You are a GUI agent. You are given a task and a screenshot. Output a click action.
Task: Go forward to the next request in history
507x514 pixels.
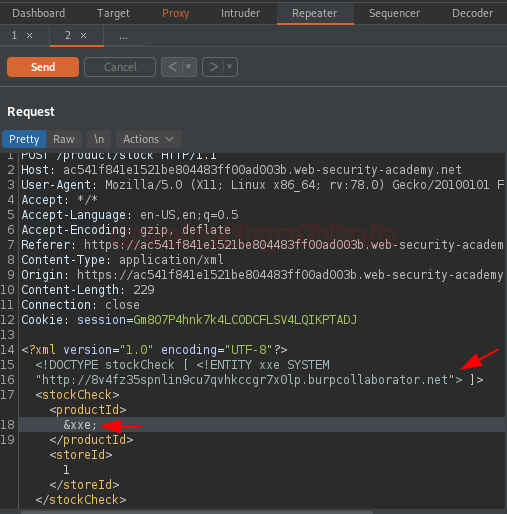coord(214,67)
